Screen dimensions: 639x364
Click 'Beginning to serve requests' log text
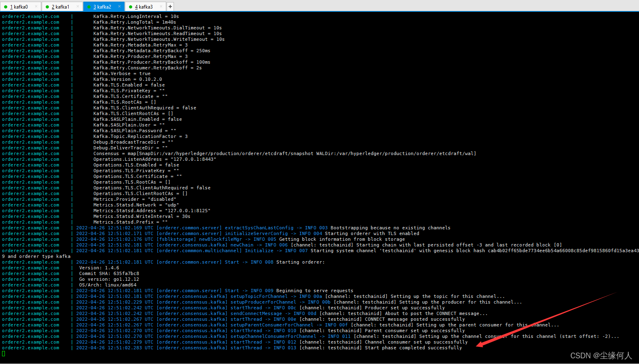click(315, 291)
